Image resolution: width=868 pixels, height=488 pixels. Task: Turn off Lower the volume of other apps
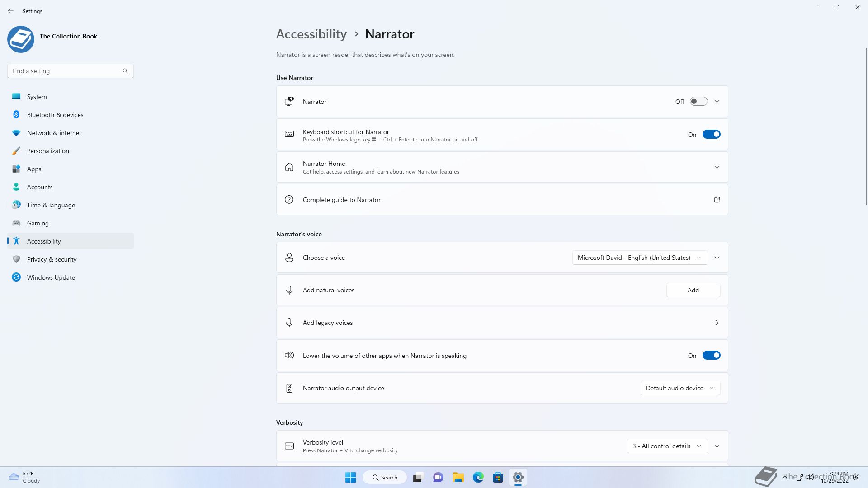pyautogui.click(x=711, y=355)
